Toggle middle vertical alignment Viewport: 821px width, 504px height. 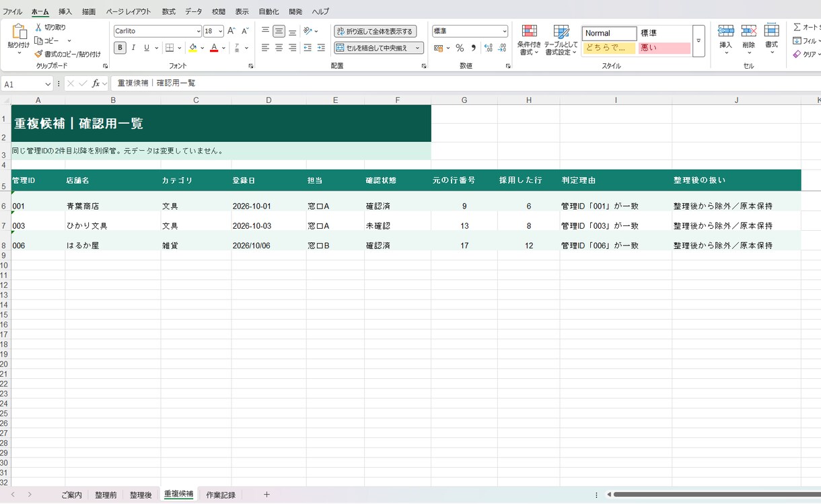point(279,31)
